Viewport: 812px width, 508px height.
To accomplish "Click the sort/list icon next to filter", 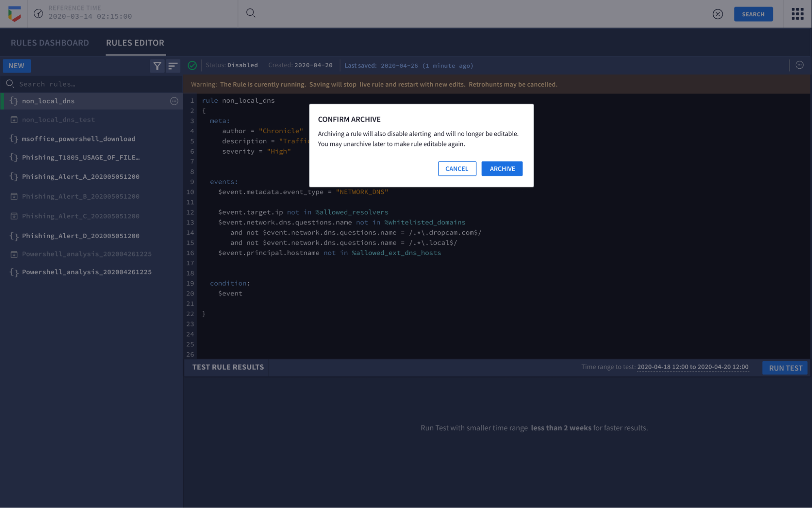I will (173, 65).
